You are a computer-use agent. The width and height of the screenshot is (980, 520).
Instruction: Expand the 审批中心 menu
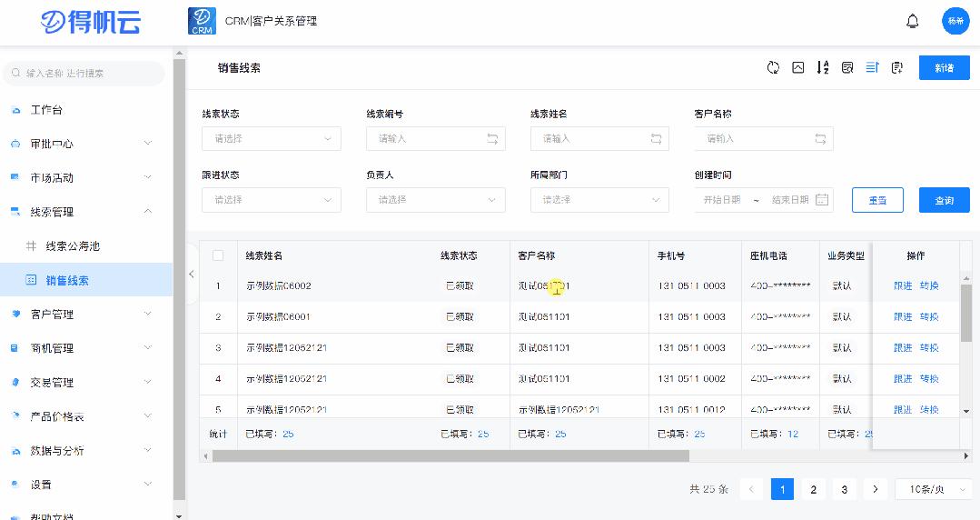point(86,144)
